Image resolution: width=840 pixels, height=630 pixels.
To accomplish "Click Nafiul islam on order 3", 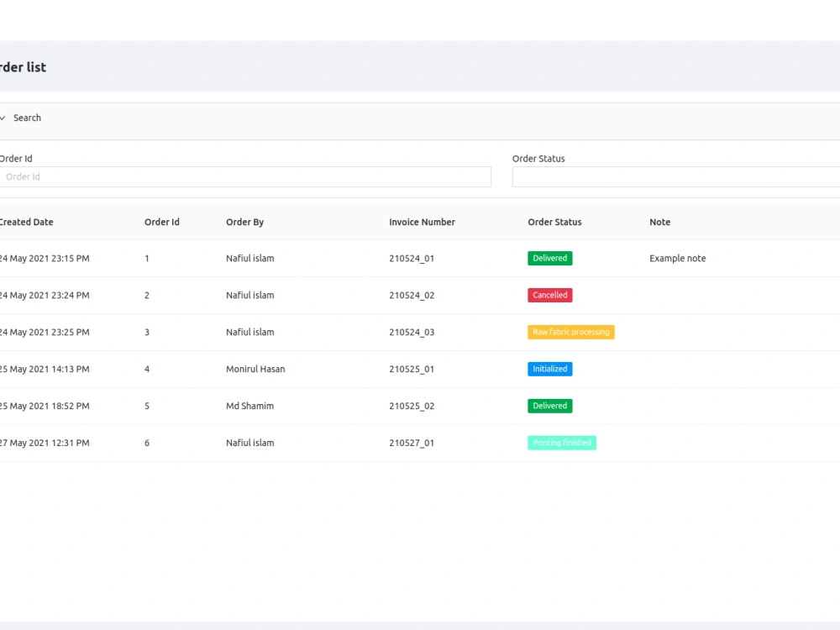I will coord(249,332).
